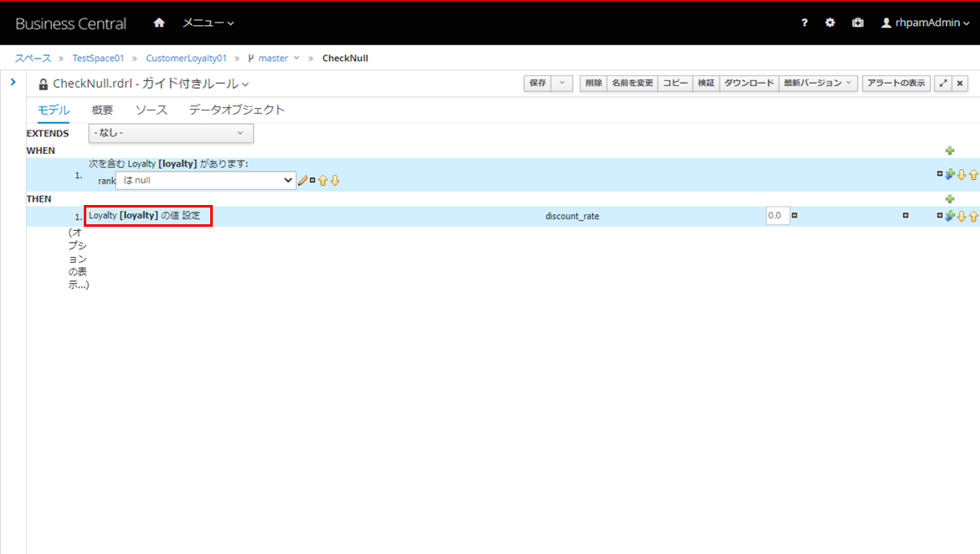The width and height of the screenshot is (980, 554).
Task: Navigate to スペース breadcrumb link
Action: click(34, 58)
